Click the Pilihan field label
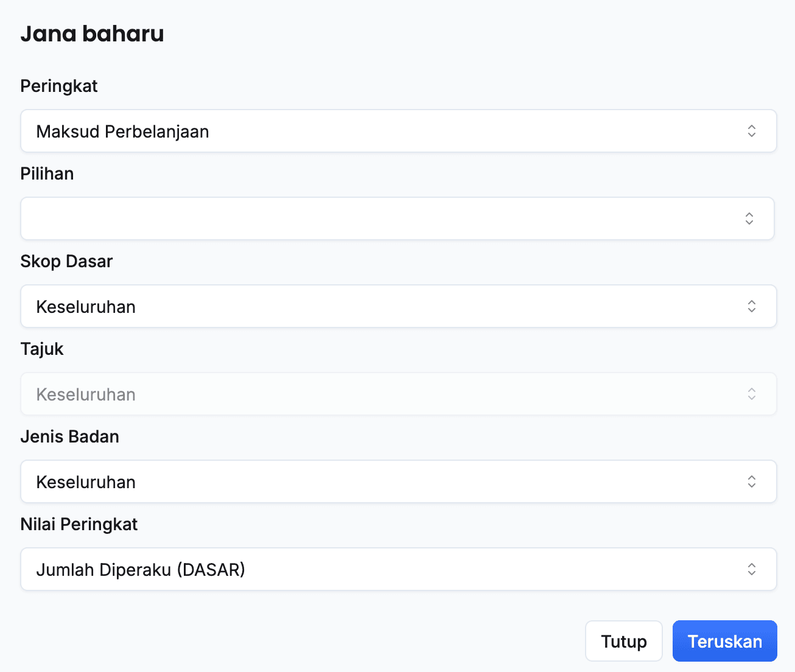Image resolution: width=795 pixels, height=672 pixels. (x=47, y=173)
